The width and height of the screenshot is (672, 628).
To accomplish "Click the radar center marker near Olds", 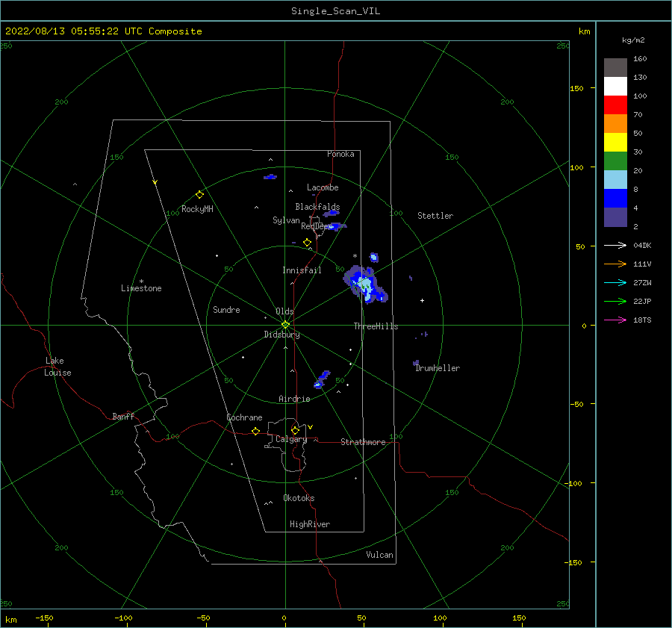I will (285, 325).
